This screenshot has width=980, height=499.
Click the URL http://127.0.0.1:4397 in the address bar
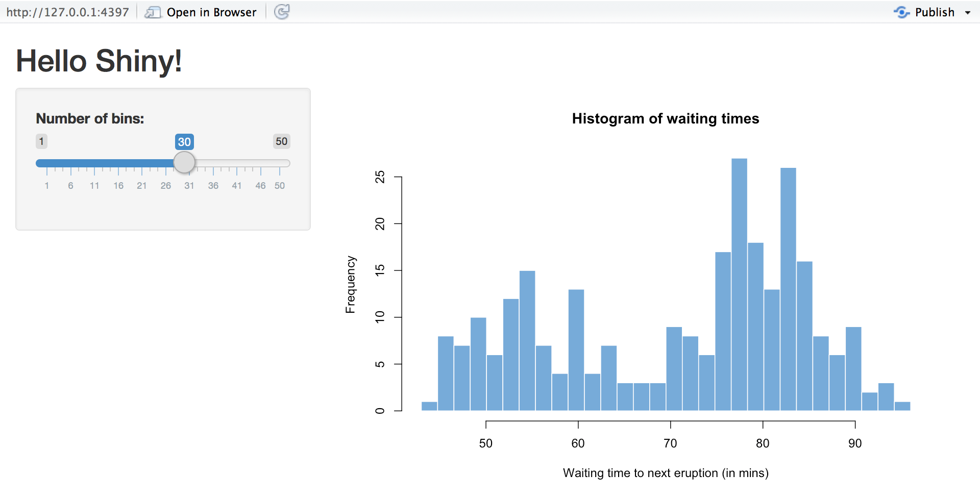pos(67,12)
